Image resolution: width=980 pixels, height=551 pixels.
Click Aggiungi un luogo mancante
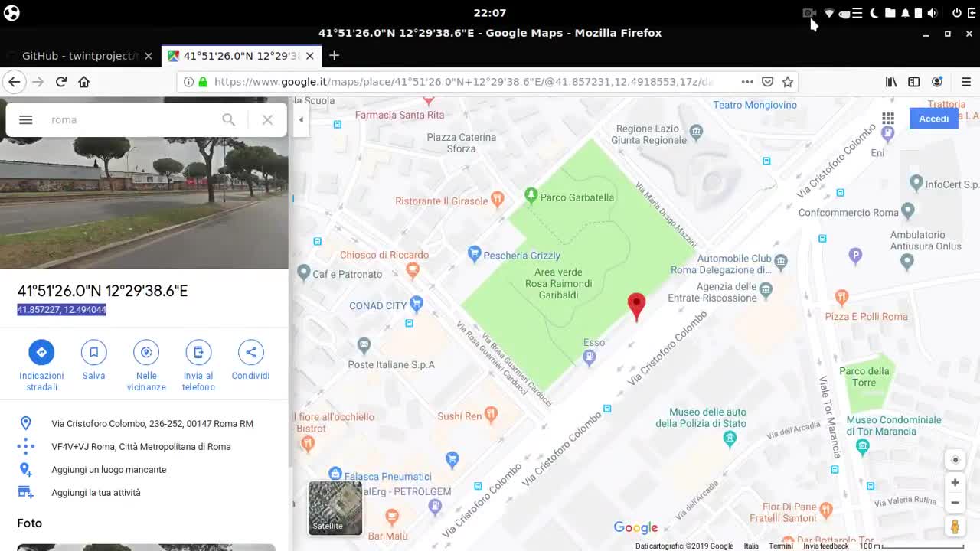(144, 469)
